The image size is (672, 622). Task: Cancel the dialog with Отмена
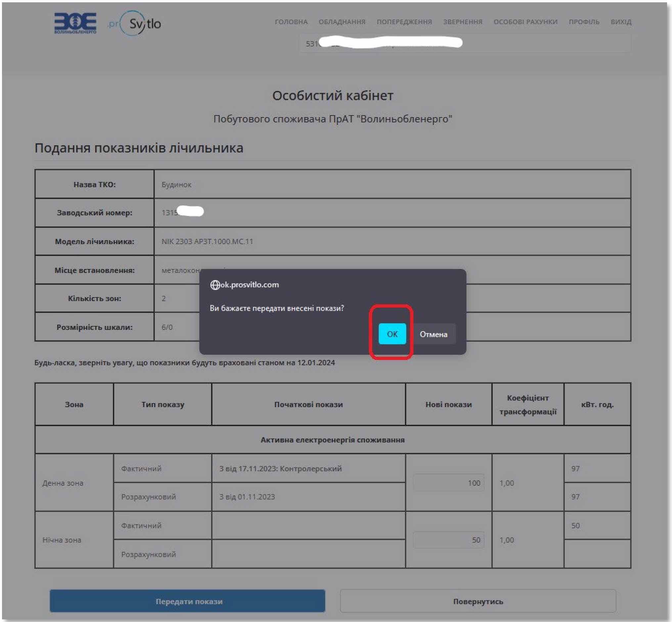click(433, 334)
